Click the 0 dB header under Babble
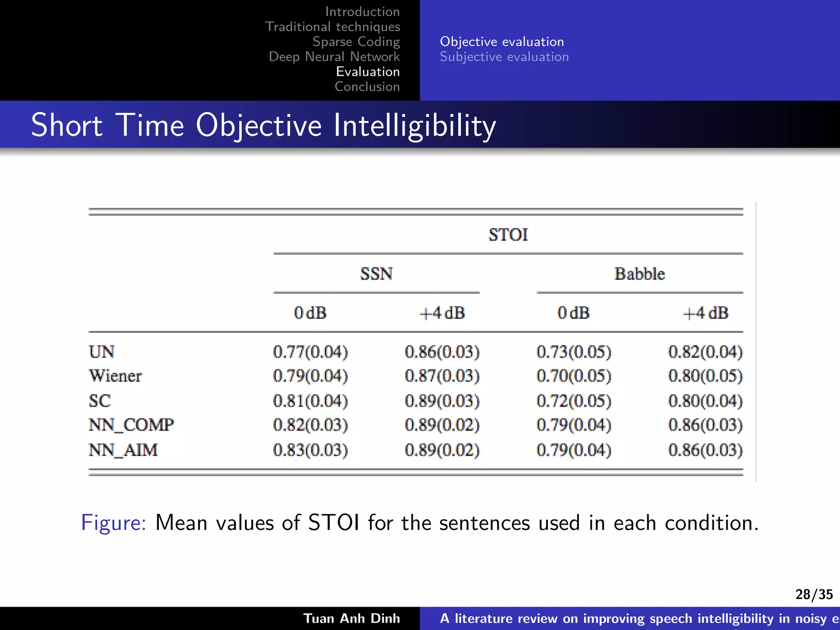 click(574, 313)
